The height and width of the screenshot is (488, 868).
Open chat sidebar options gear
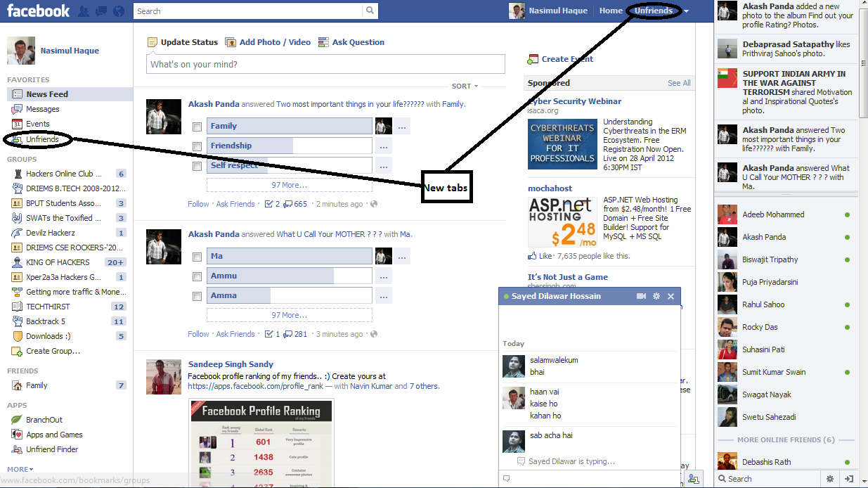(830, 479)
